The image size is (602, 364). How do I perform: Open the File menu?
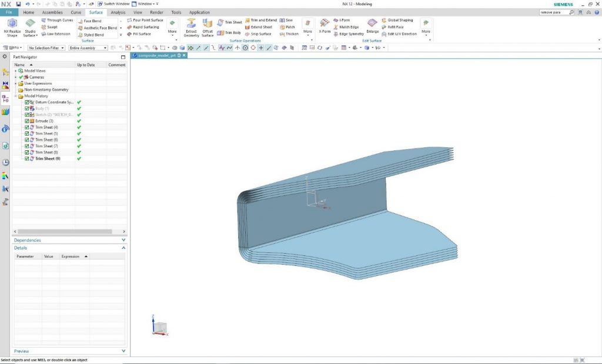coord(9,12)
